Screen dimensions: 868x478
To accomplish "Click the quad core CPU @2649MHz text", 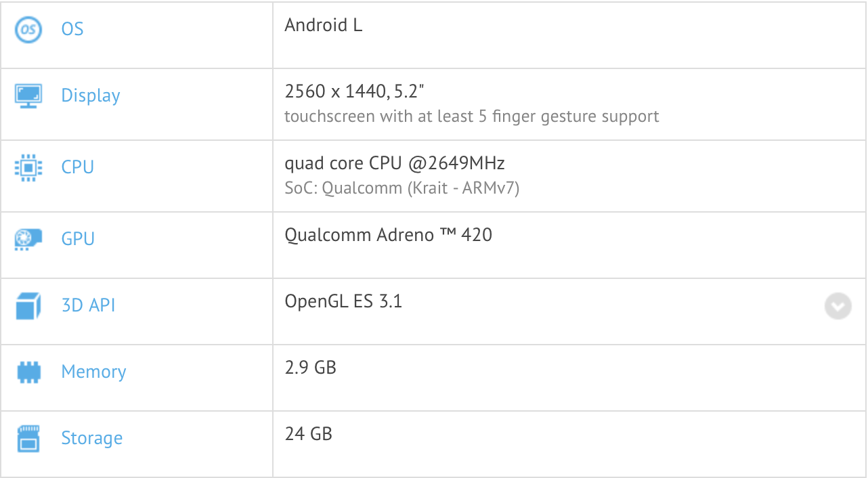I will (x=395, y=163).
